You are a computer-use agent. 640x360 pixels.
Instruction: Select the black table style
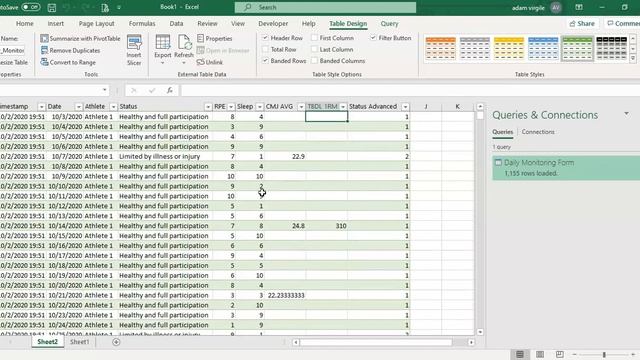tap(612, 49)
